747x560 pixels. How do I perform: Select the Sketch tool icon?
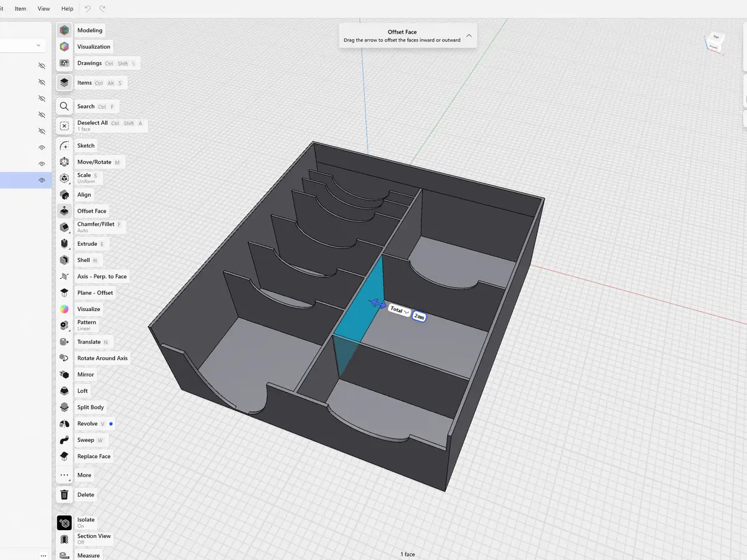(64, 146)
